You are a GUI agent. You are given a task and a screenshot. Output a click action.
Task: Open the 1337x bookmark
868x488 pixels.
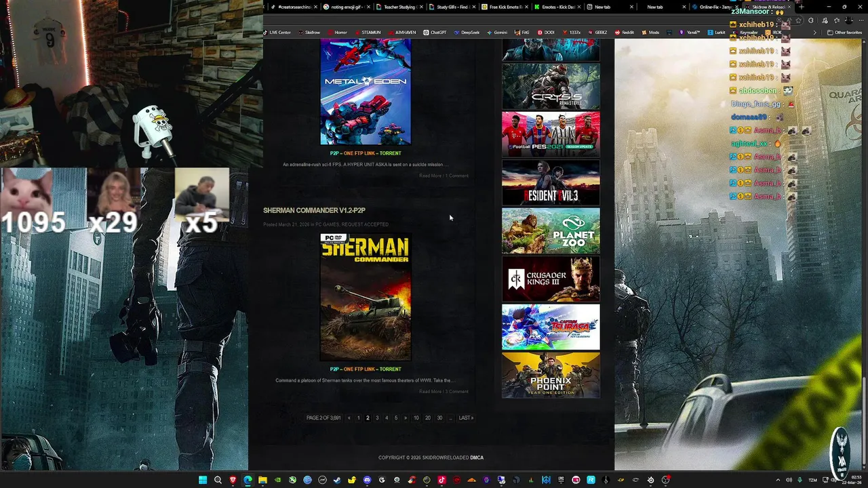point(571,33)
